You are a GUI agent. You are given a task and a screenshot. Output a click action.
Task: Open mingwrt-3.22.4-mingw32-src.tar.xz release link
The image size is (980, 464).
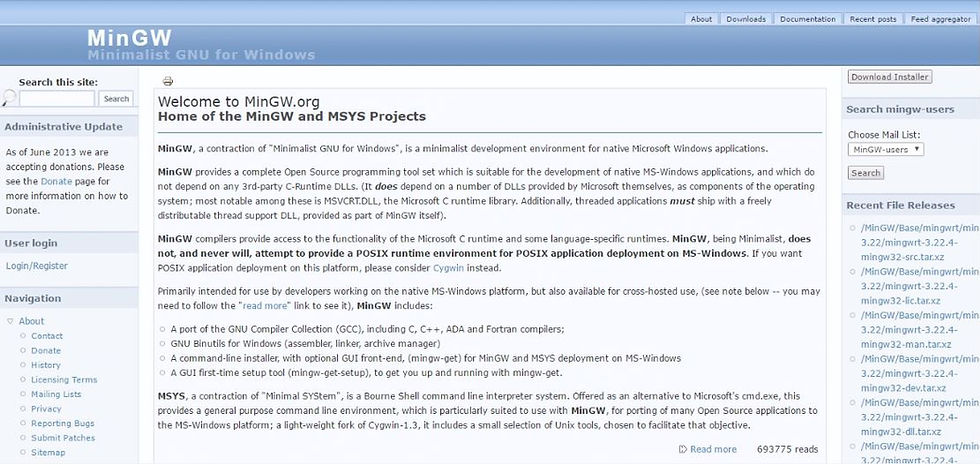click(919, 242)
